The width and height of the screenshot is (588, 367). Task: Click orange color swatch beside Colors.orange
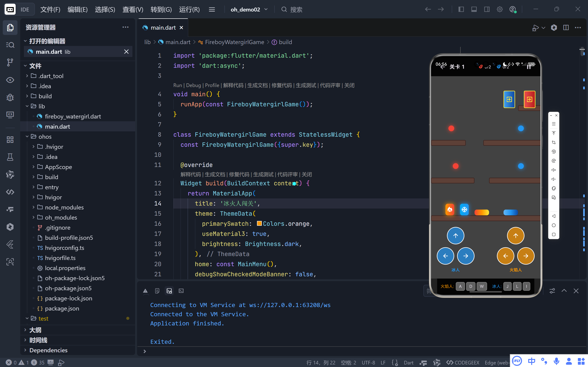[259, 223]
